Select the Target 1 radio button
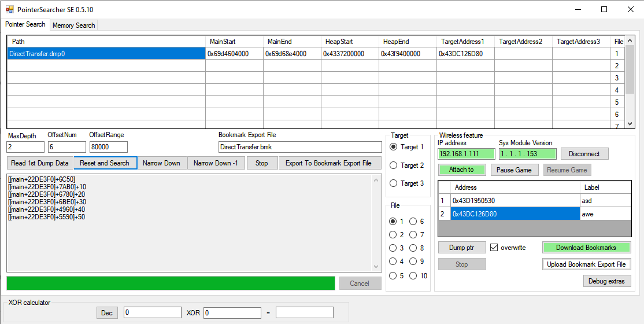Screen dimensions: 644x324 click(394, 147)
